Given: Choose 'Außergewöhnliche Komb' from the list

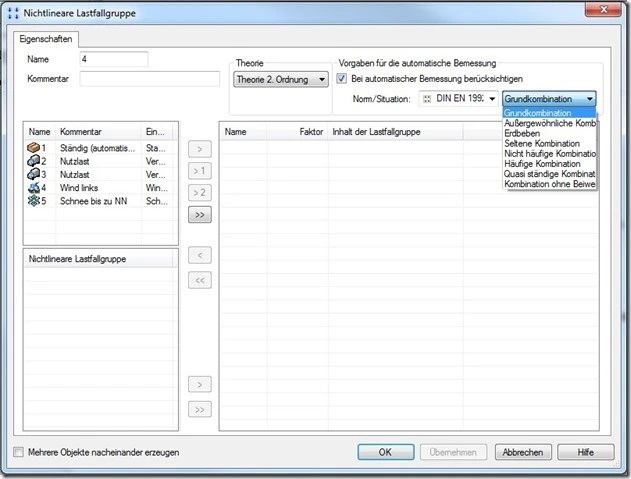Looking at the screenshot, I should tap(549, 123).
